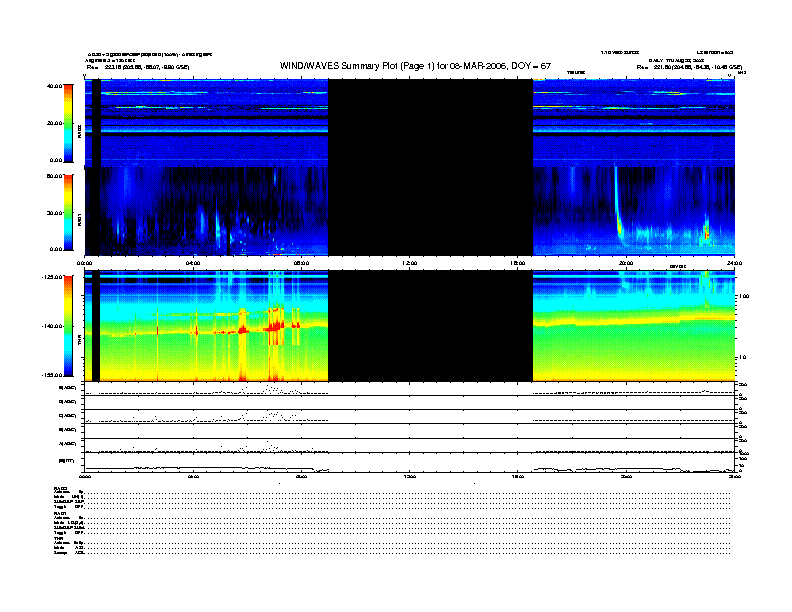Click the magnetic field trace in the bottom line panel
This screenshot has width=792, height=612.
pos(409,469)
